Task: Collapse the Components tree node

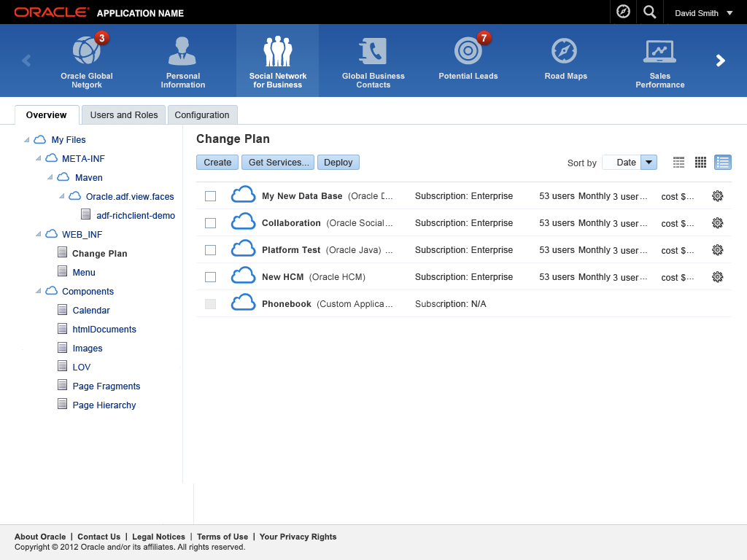Action: tap(38, 291)
